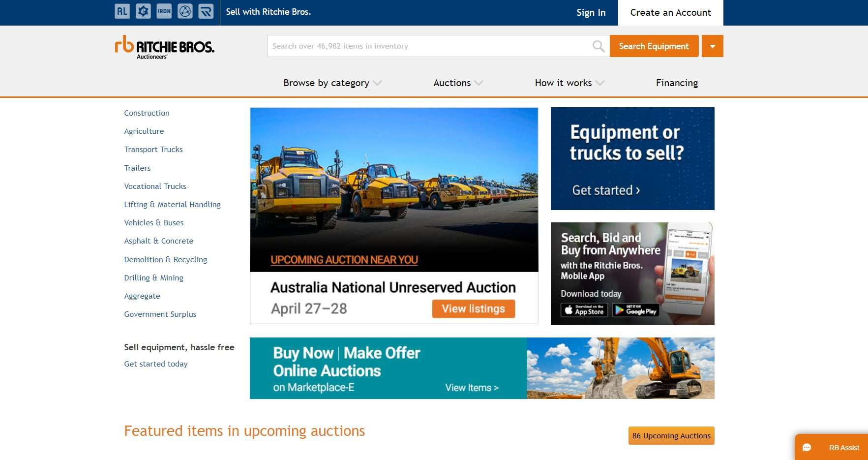Open the Government Surplus category
Image resolution: width=868 pixels, height=460 pixels.
[160, 314]
